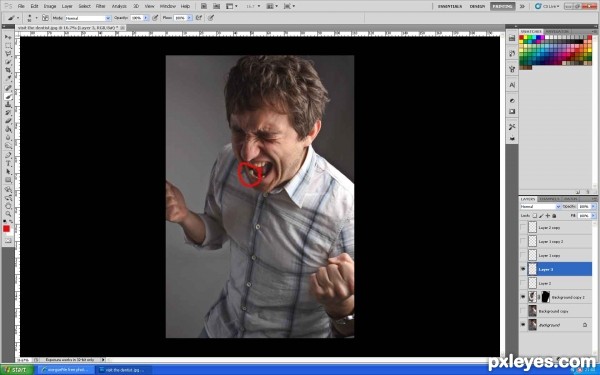Select the Blur tool
This screenshot has width=600, height=375.
click(8, 137)
